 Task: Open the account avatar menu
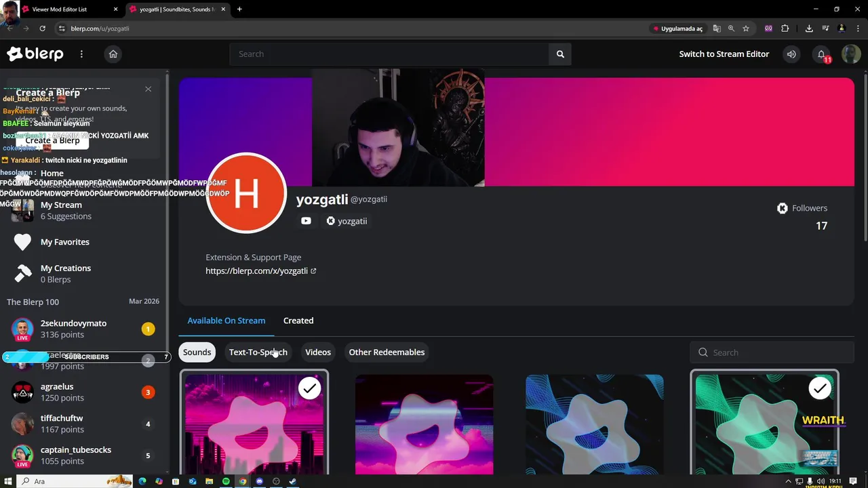click(851, 54)
